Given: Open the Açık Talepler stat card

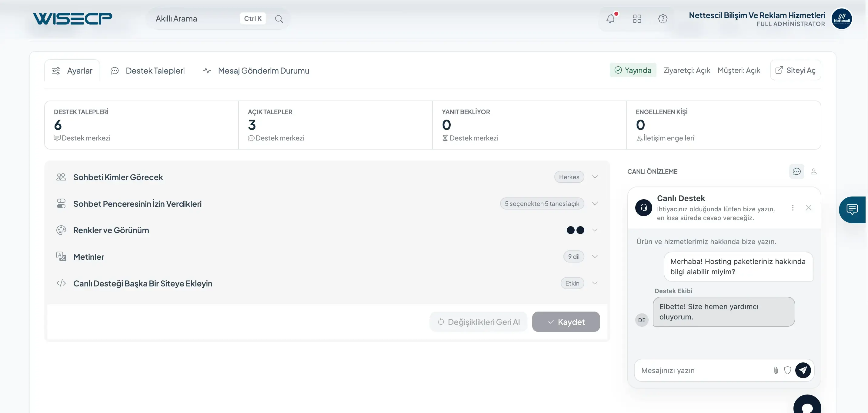Looking at the screenshot, I should 335,125.
